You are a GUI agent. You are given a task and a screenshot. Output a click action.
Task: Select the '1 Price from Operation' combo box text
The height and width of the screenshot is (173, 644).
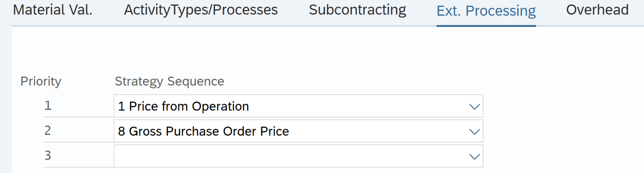pyautogui.click(x=184, y=106)
